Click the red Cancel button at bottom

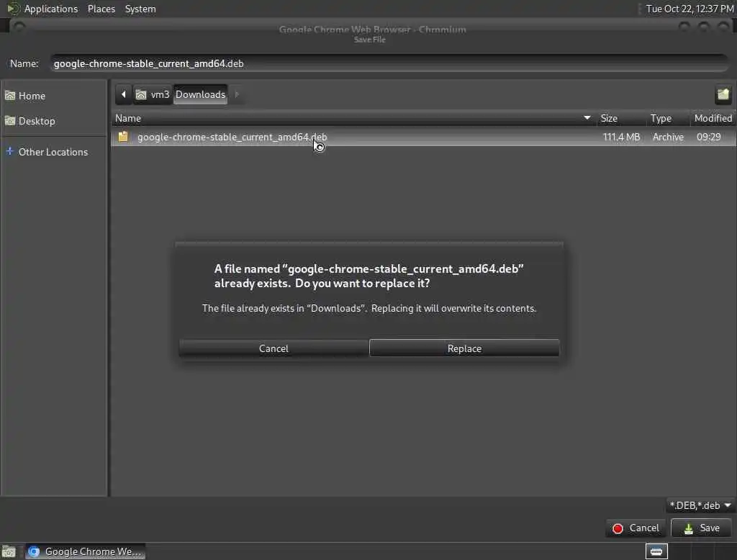pos(636,528)
